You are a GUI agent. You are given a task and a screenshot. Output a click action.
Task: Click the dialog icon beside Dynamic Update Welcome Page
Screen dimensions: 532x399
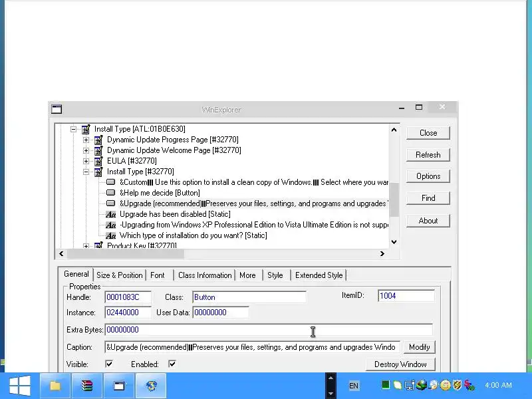click(98, 150)
